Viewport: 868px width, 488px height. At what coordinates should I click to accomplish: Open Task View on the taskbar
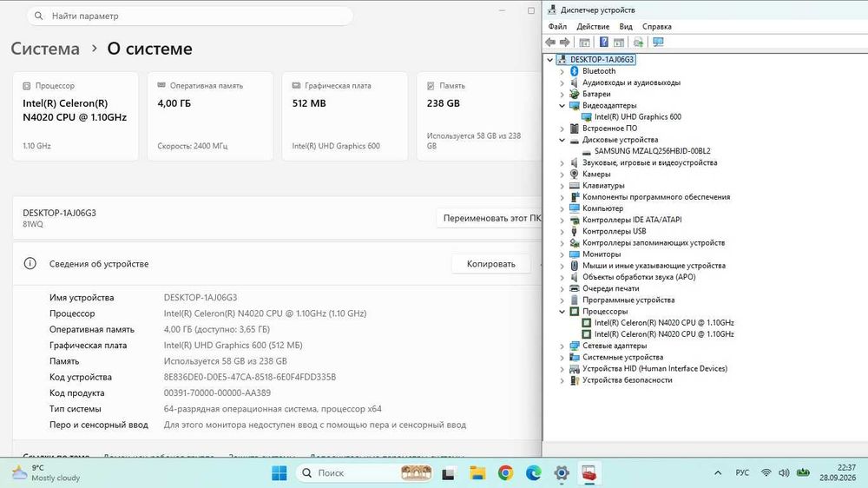point(448,473)
